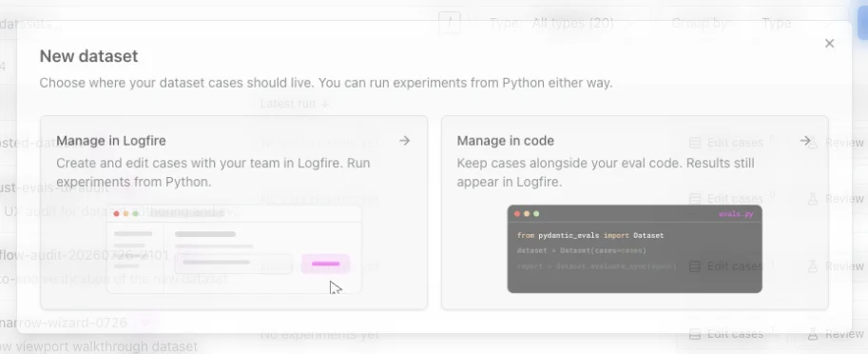Choose the Manage in Logfire option
Image resolution: width=868 pixels, height=354 pixels.
(x=234, y=213)
